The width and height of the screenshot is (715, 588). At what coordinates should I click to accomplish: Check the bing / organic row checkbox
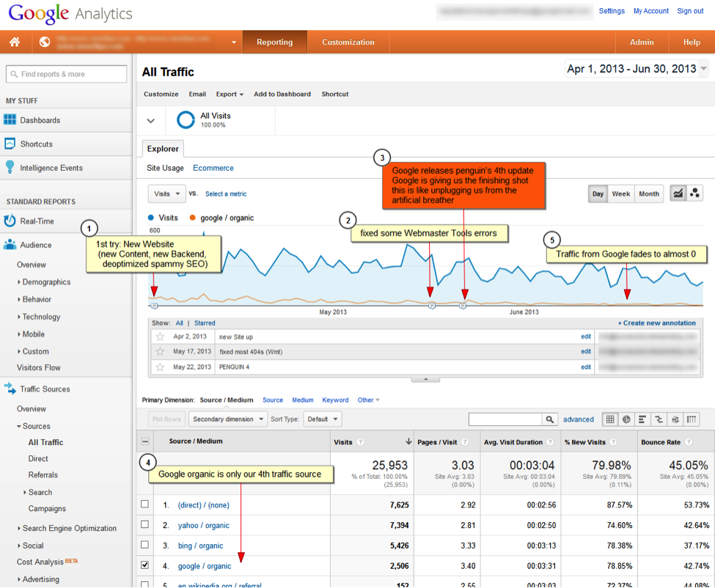[144, 545]
